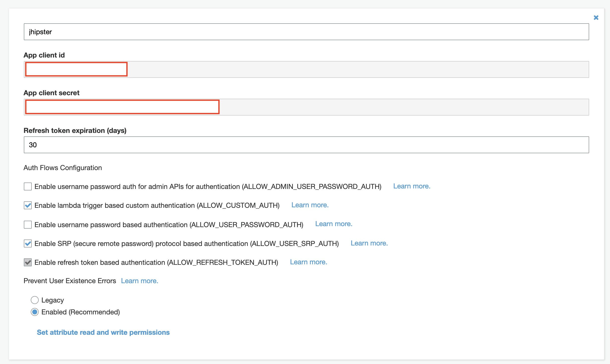Click the App client secret field
The height and width of the screenshot is (364, 610).
(x=306, y=107)
